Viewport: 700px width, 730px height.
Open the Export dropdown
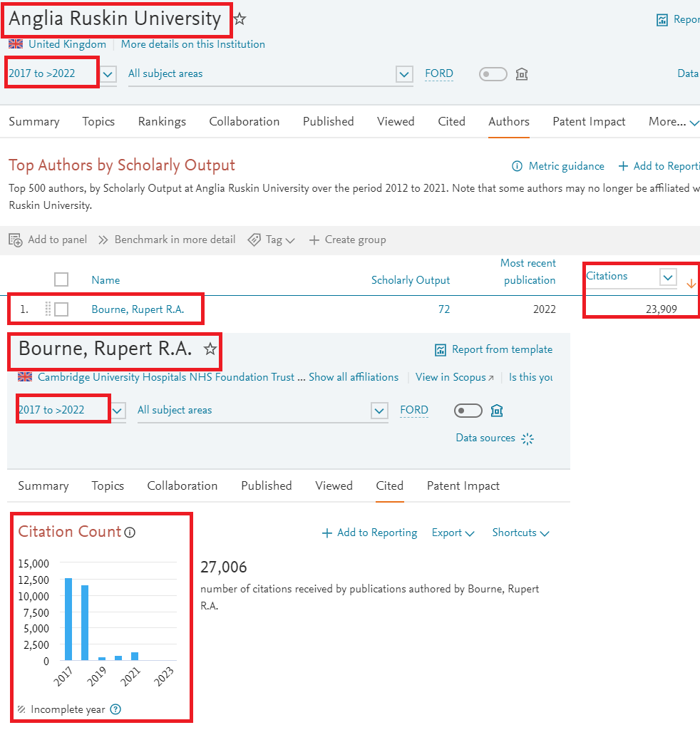click(453, 533)
